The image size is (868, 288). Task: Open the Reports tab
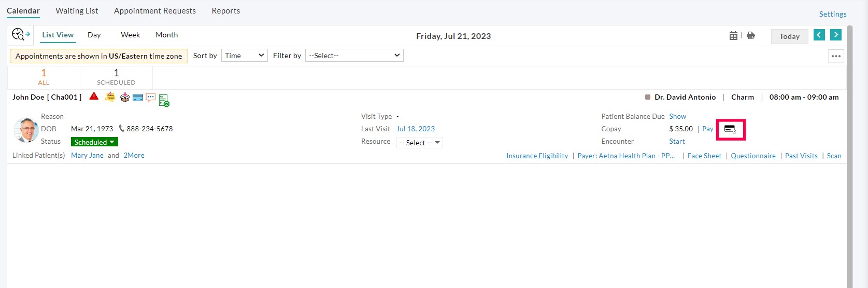[x=226, y=11]
